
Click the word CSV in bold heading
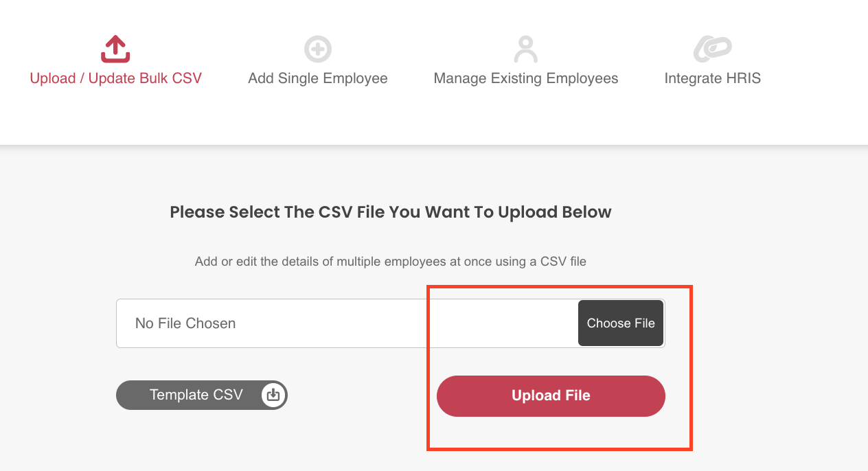336,211
